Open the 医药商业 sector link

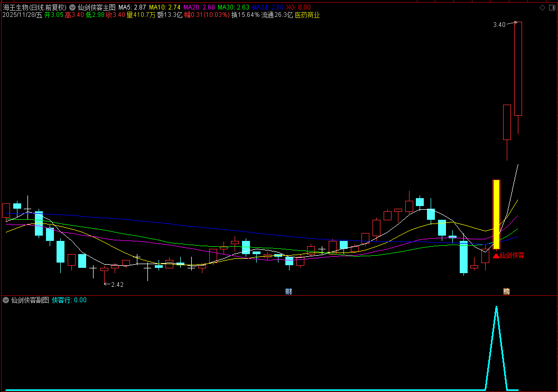pos(307,15)
